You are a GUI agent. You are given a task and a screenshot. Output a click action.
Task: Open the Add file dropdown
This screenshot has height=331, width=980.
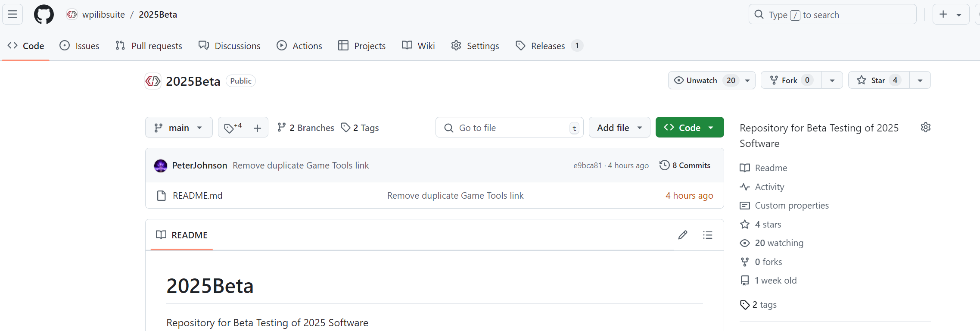tap(619, 128)
